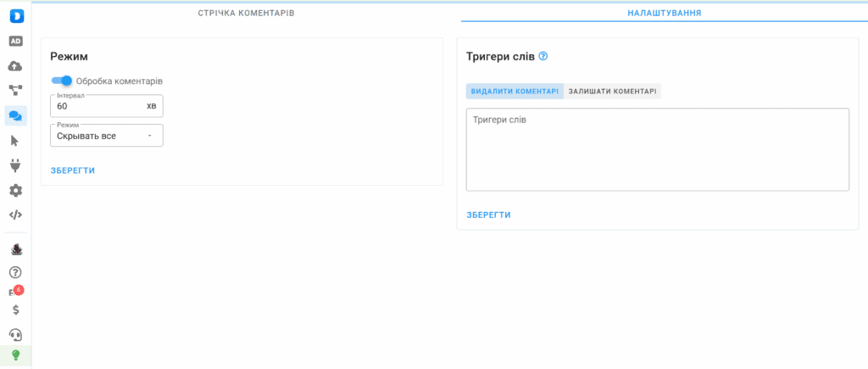The image size is (868, 369).
Task: Open the code brackets icon in sidebar
Action: [15, 215]
